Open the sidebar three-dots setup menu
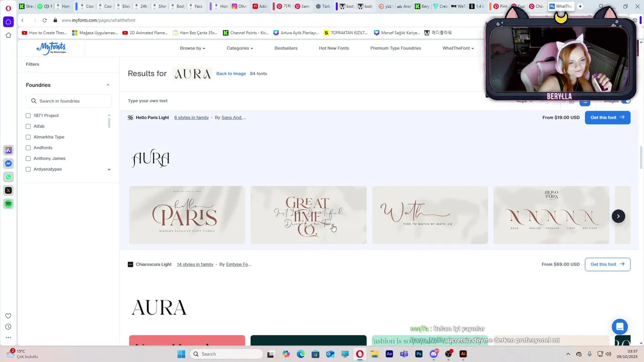The width and height of the screenshot is (644, 362). (8, 337)
